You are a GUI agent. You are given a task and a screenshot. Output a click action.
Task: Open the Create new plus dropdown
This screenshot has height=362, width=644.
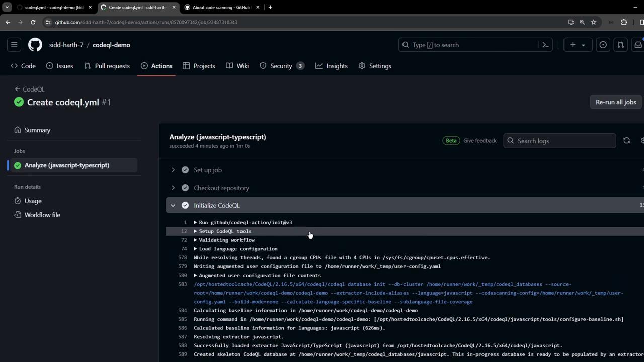[577, 45]
